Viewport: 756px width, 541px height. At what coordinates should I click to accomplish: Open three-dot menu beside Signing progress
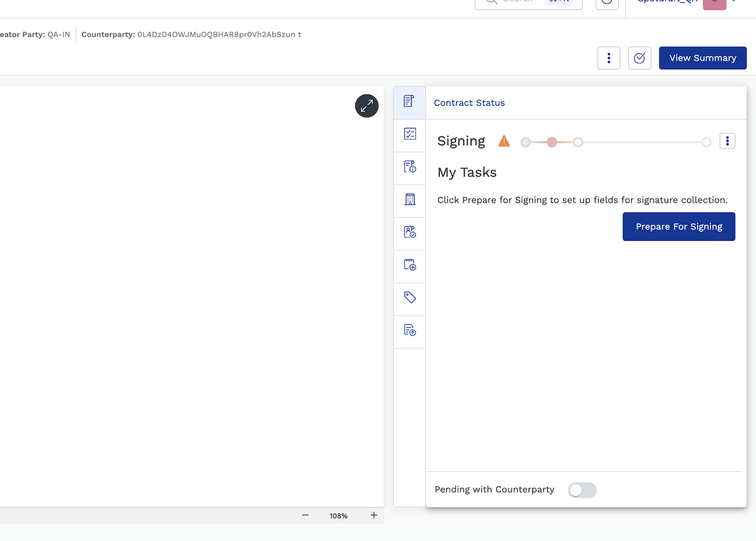coord(727,141)
